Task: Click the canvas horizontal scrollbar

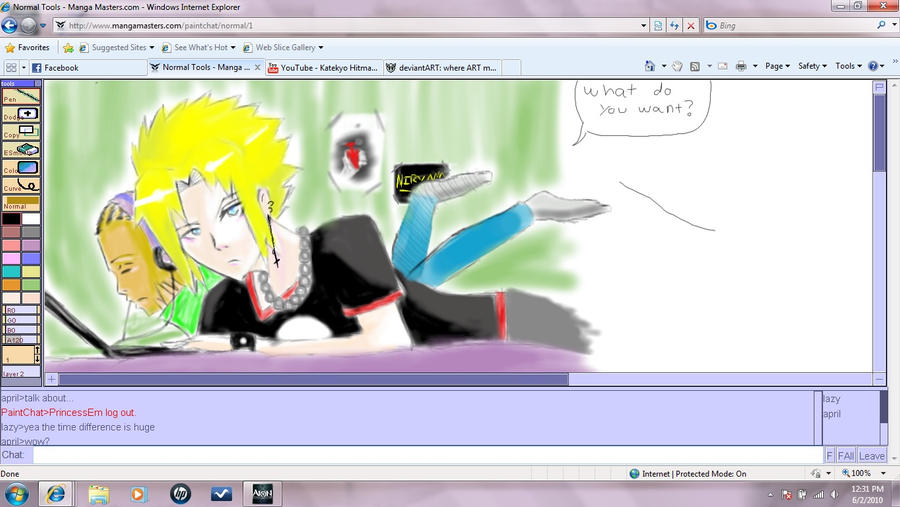Action: pyautogui.click(x=313, y=379)
